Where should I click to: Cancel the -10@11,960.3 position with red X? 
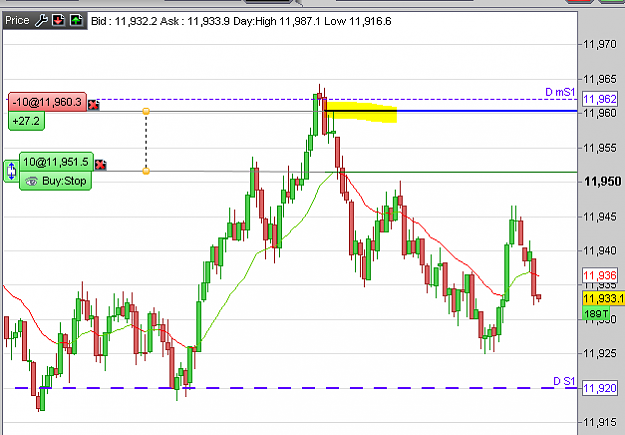[x=93, y=105]
